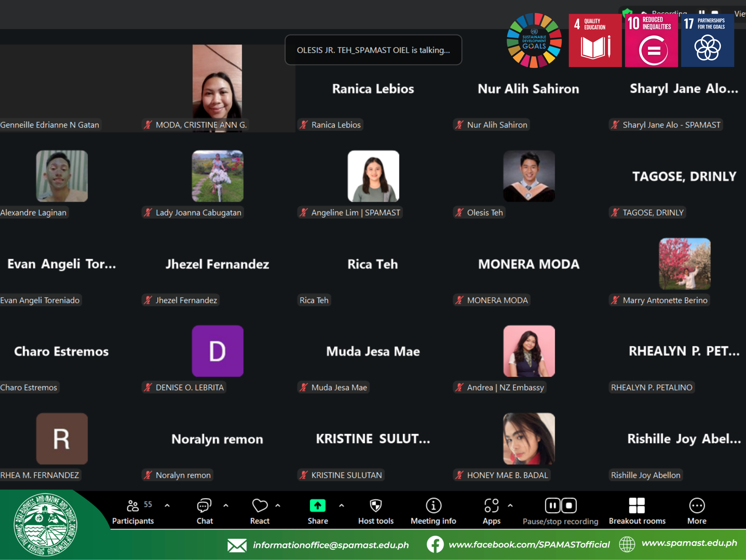Open the More options icon
The height and width of the screenshot is (560, 746).
(697, 506)
